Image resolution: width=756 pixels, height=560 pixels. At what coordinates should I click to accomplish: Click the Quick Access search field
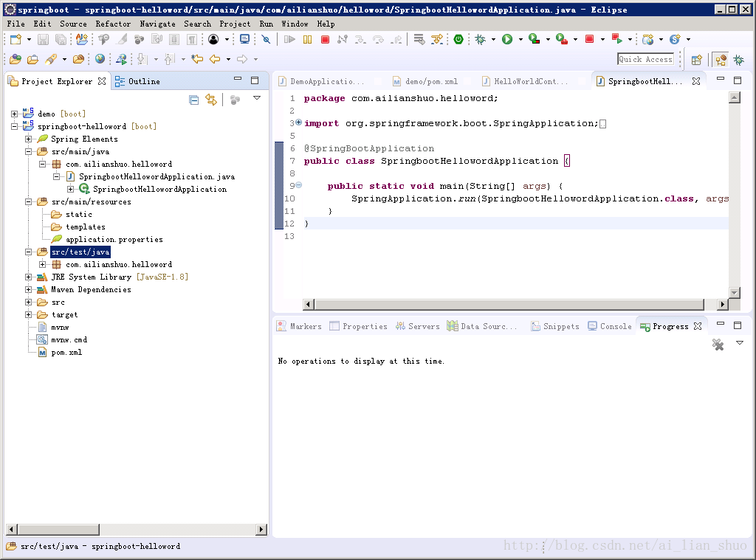tap(646, 59)
